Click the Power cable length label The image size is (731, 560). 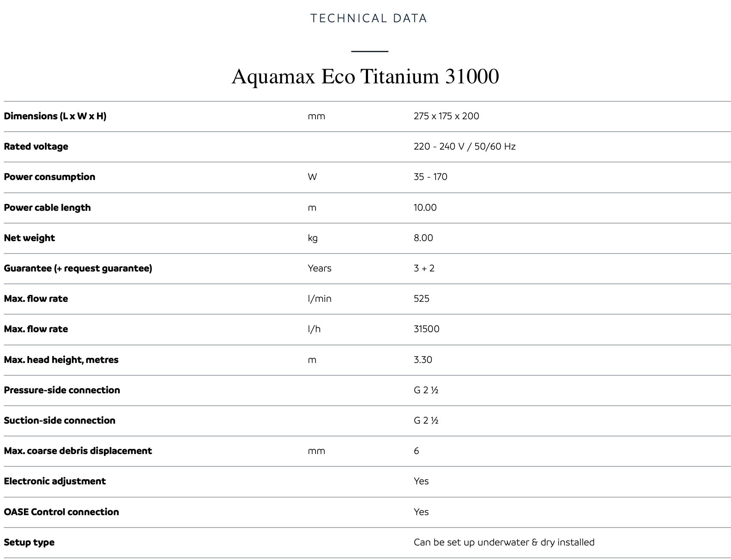pyautogui.click(x=47, y=208)
